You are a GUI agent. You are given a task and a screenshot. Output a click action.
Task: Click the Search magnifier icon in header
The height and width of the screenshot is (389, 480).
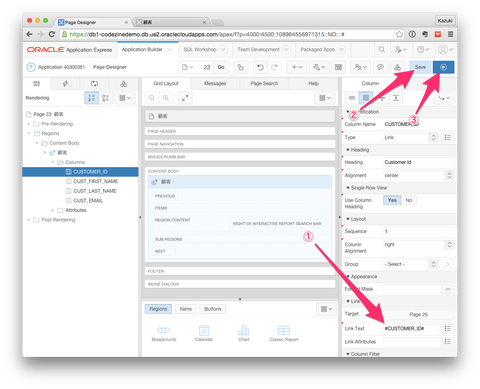(382, 50)
